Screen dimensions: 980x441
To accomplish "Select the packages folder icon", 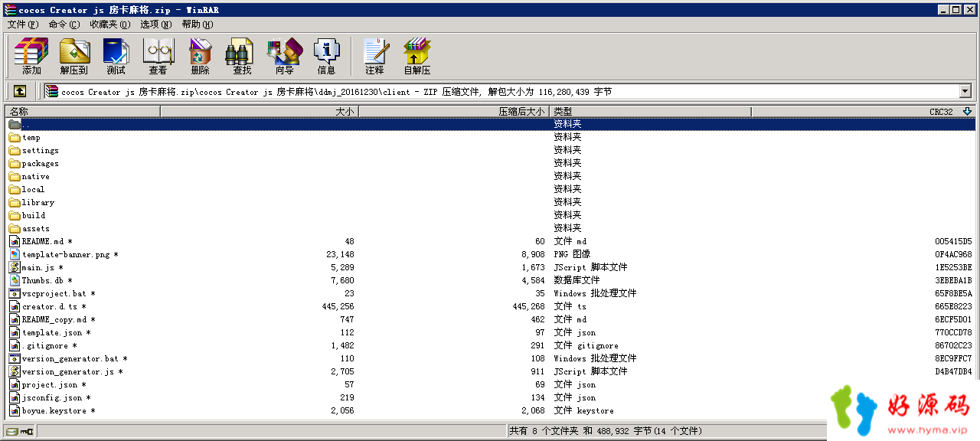I will [15, 164].
